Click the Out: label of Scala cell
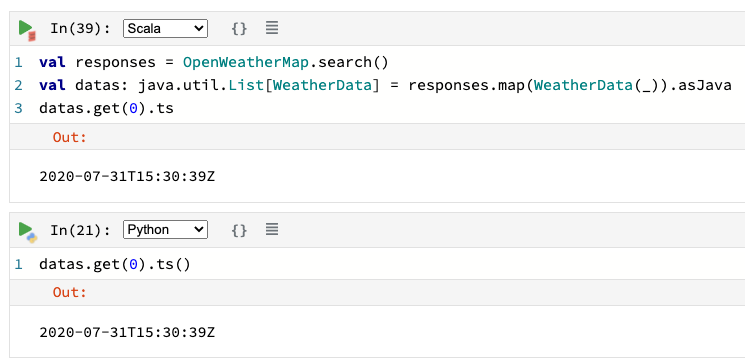The width and height of the screenshot is (745, 362). coord(70,137)
